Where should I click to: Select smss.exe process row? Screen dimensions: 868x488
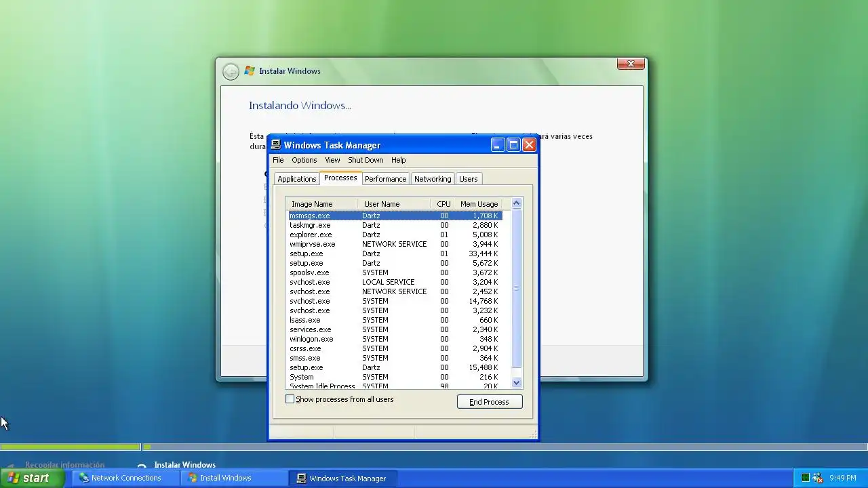pos(395,358)
